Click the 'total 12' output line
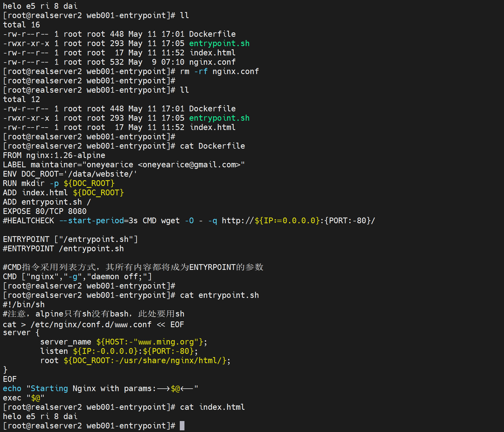The width and height of the screenshot is (504, 432). tap(21, 99)
